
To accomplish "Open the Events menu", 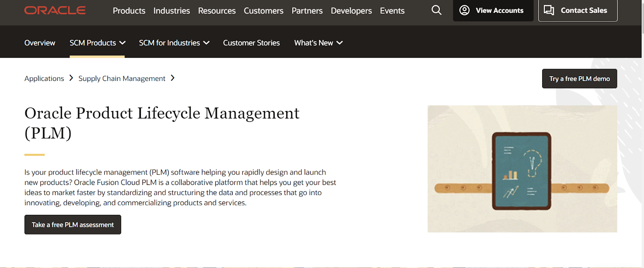I will pyautogui.click(x=392, y=11).
